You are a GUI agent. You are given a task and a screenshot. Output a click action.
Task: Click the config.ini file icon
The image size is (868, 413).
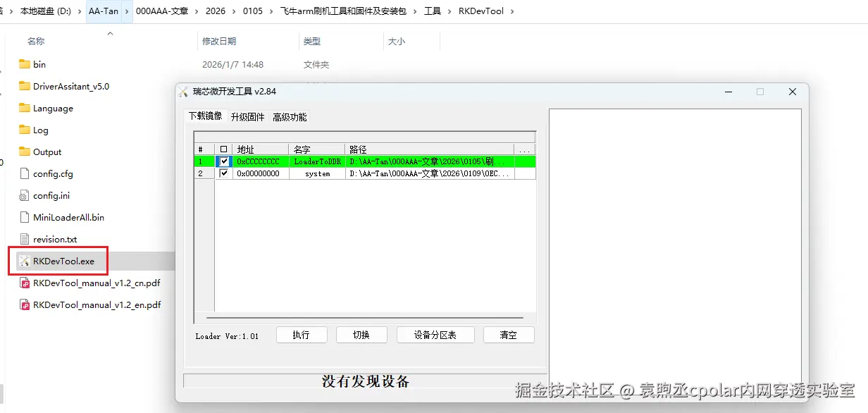(25, 196)
